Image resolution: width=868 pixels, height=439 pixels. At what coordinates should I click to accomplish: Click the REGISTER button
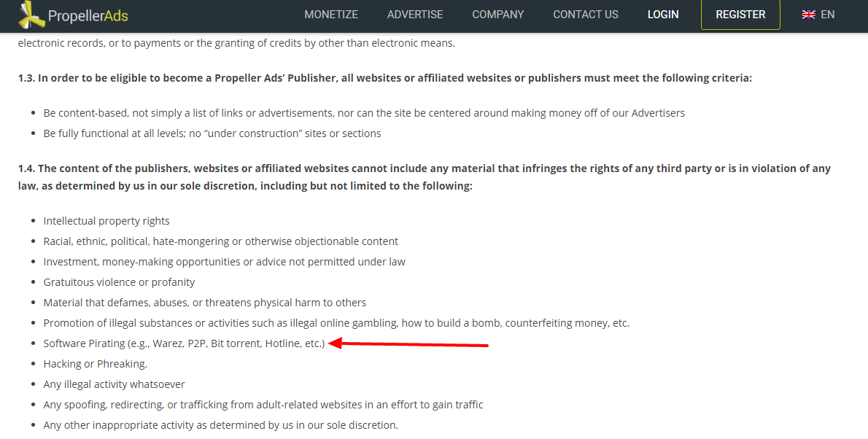tap(740, 15)
